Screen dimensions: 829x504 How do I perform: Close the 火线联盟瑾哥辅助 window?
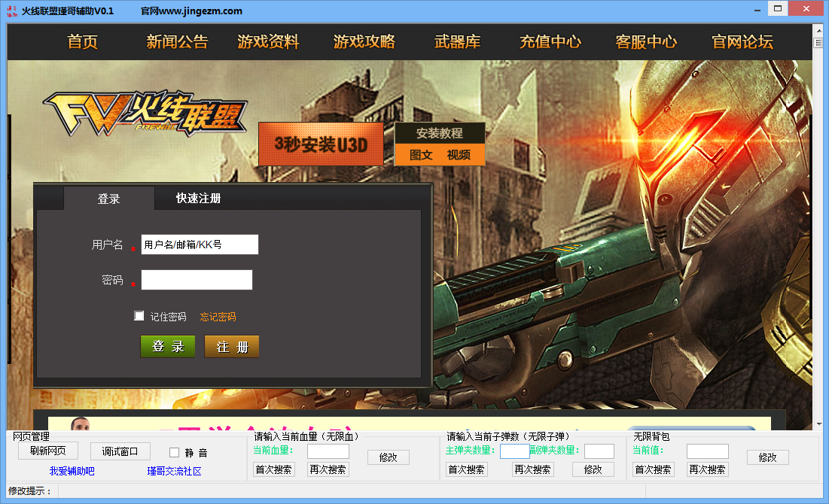pyautogui.click(x=806, y=8)
